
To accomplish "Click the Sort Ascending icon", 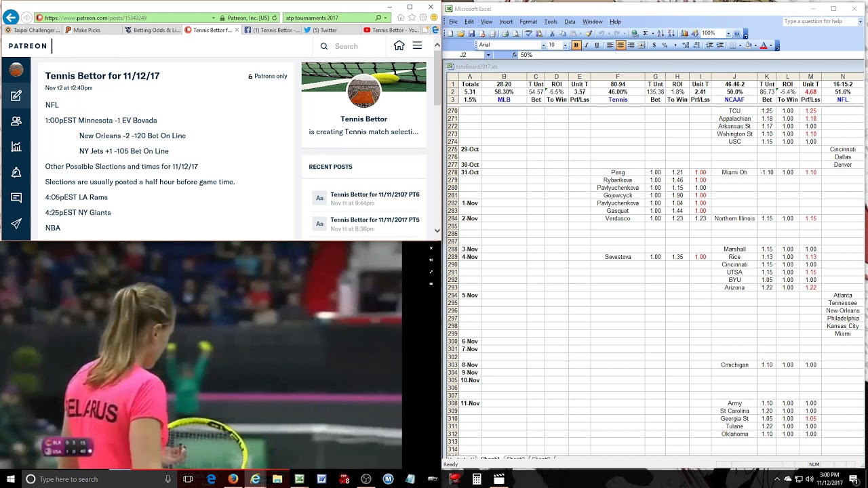I will 660,33.
